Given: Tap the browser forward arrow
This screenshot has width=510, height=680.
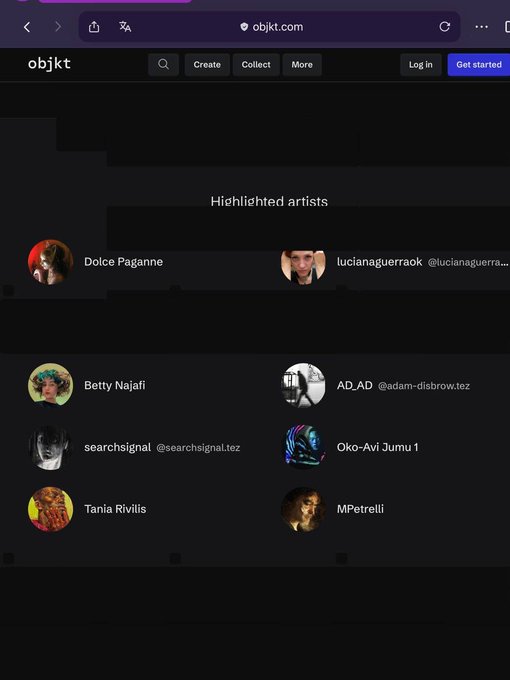Looking at the screenshot, I should (58, 27).
